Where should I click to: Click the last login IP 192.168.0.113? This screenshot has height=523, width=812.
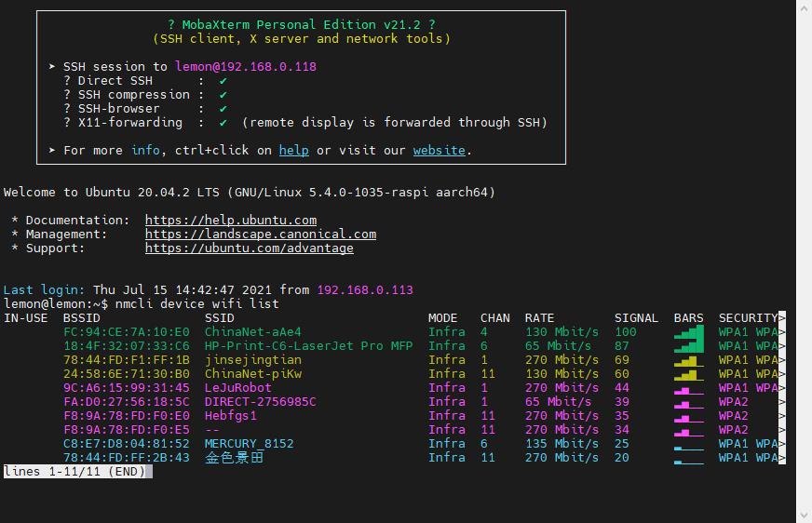[365, 289]
